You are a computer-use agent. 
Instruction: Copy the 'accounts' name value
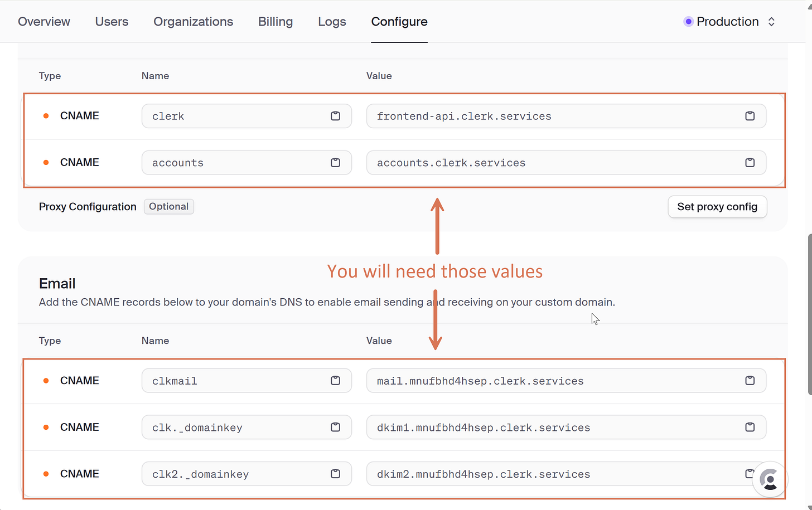click(x=335, y=163)
